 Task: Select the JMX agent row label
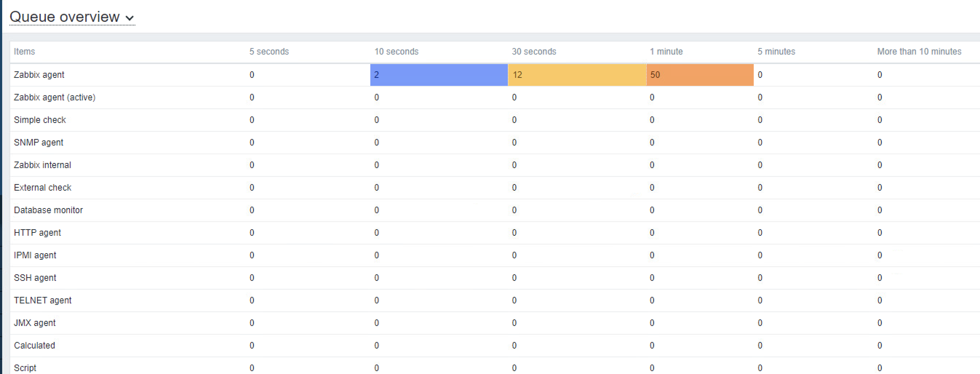coord(35,323)
